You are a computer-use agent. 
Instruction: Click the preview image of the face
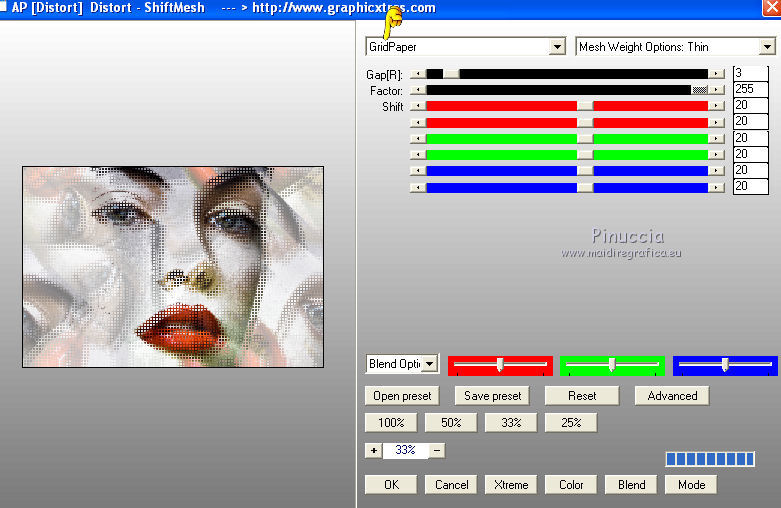(173, 267)
